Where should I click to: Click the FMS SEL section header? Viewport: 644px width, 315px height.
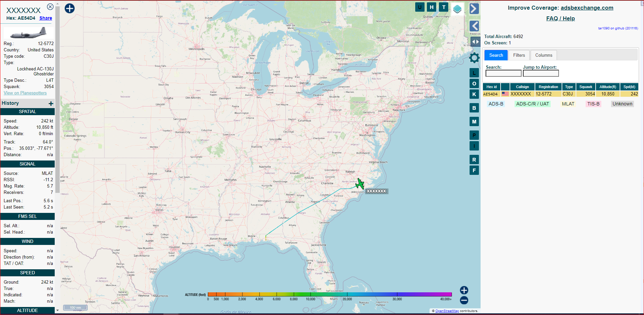pyautogui.click(x=27, y=217)
